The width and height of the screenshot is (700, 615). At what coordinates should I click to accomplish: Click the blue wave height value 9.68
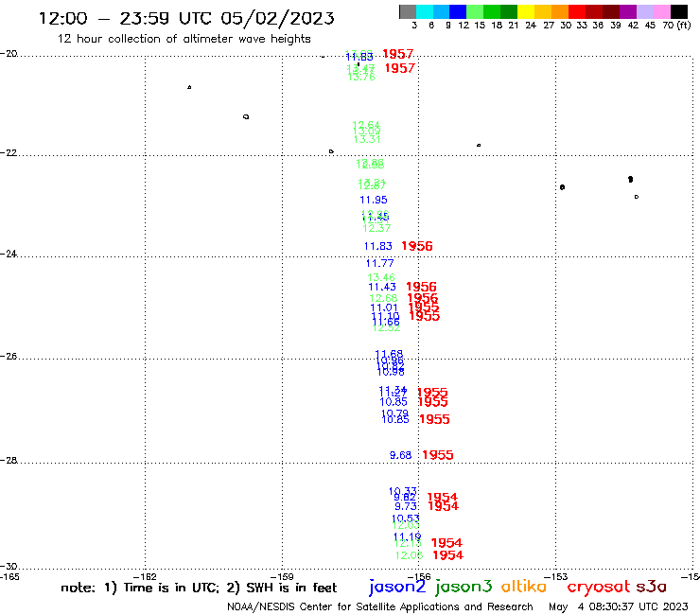tap(400, 455)
